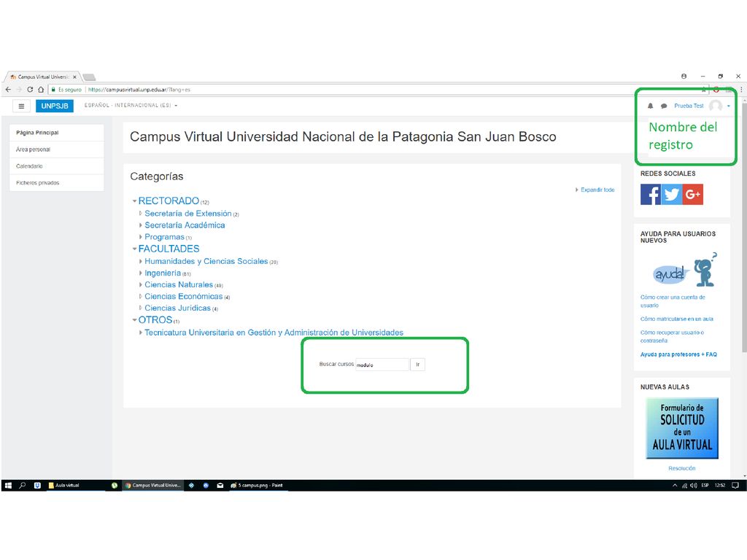Click the Buscar cursos search field
747x560 pixels.
point(382,365)
